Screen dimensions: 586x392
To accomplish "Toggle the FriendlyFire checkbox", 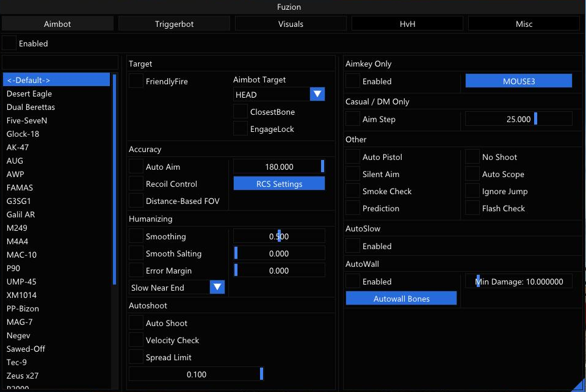I will [x=136, y=81].
